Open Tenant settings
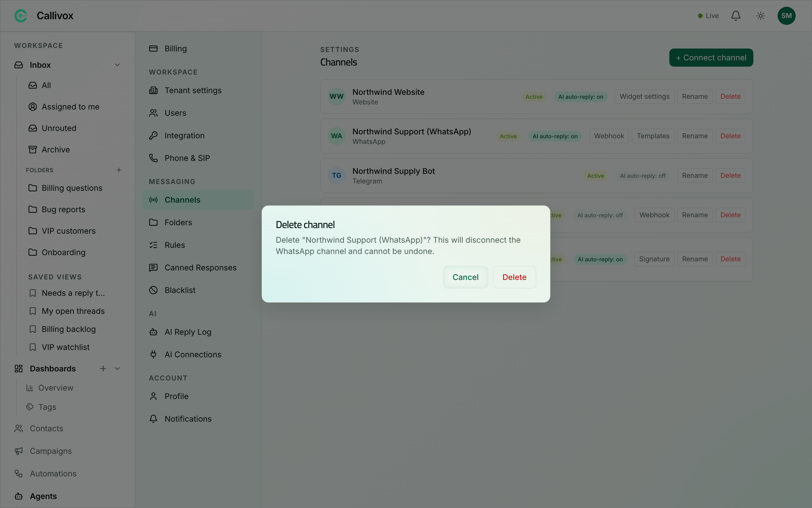 [198, 90]
